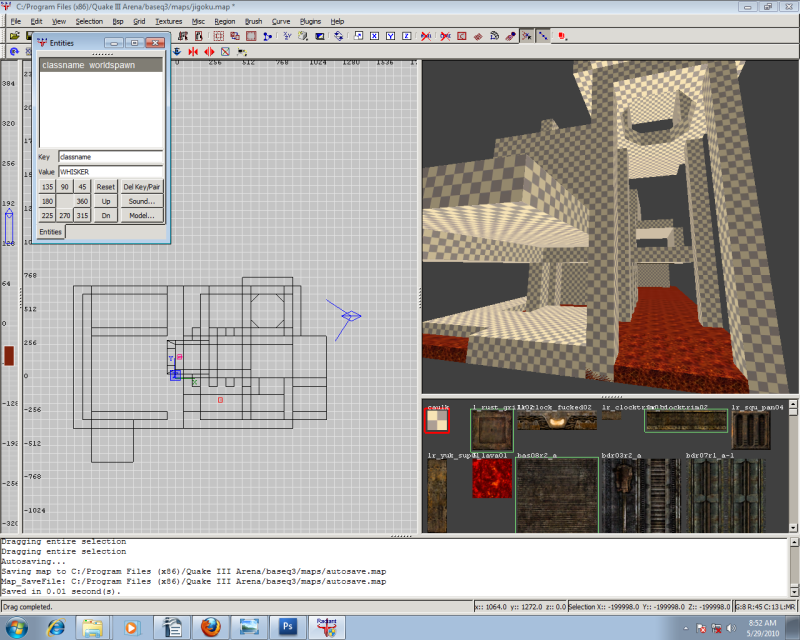Open the Region menu
The image size is (800, 640).
(x=225, y=21)
